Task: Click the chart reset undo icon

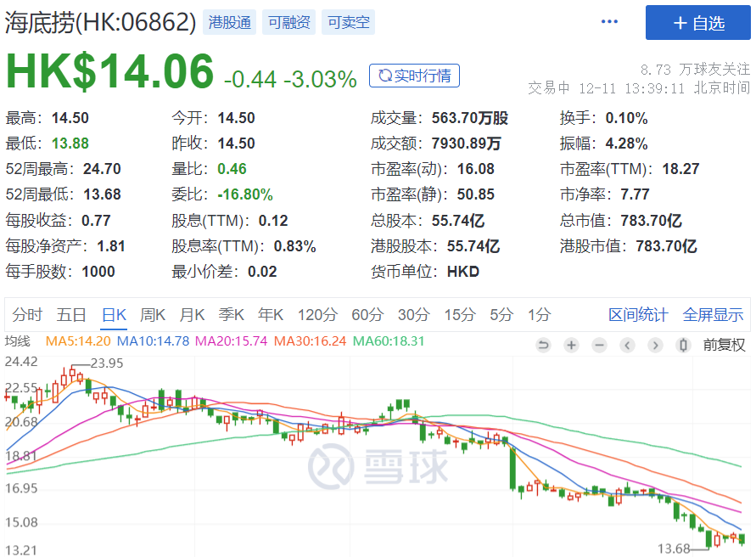Action: [543, 345]
